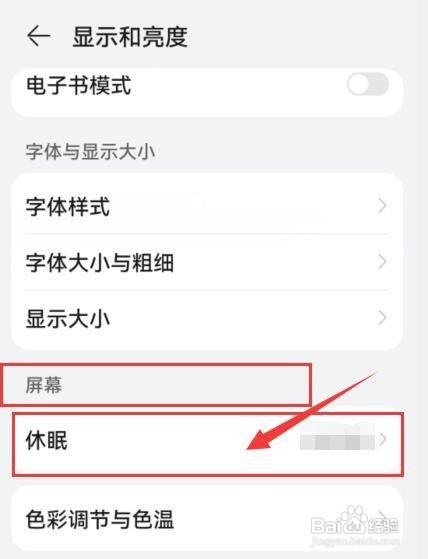The height and width of the screenshot is (559, 428).
Task: Click the red annotation arrow head
Action: [260, 440]
